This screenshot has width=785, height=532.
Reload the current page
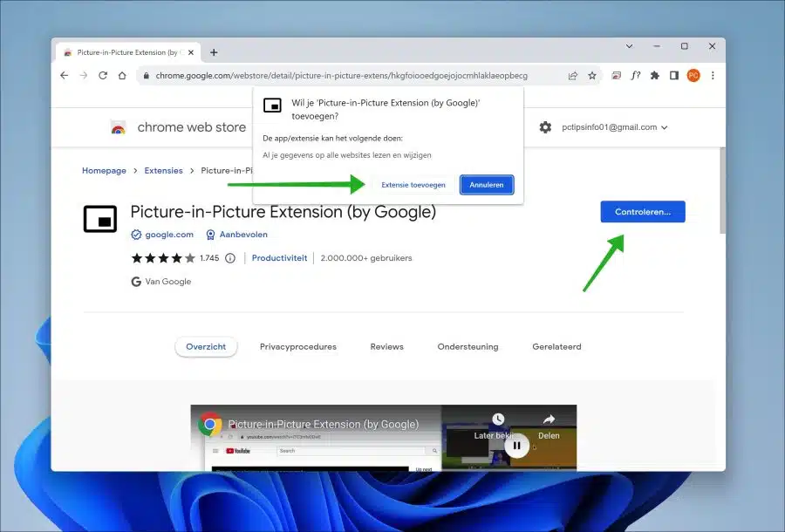tap(103, 76)
